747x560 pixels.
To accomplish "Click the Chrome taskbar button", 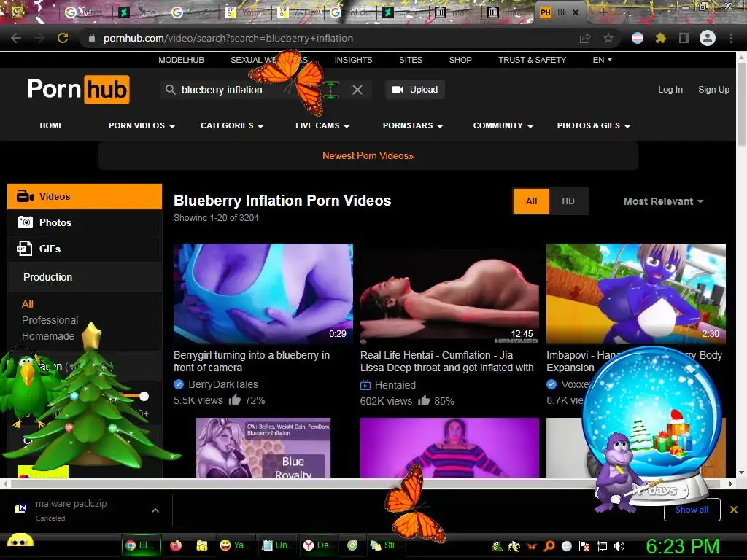I will click(141, 545).
